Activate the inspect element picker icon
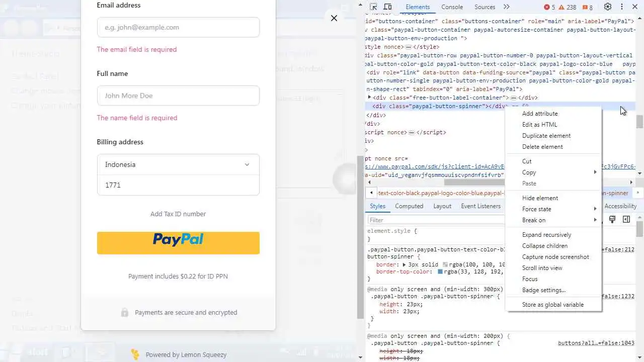 [373, 7]
